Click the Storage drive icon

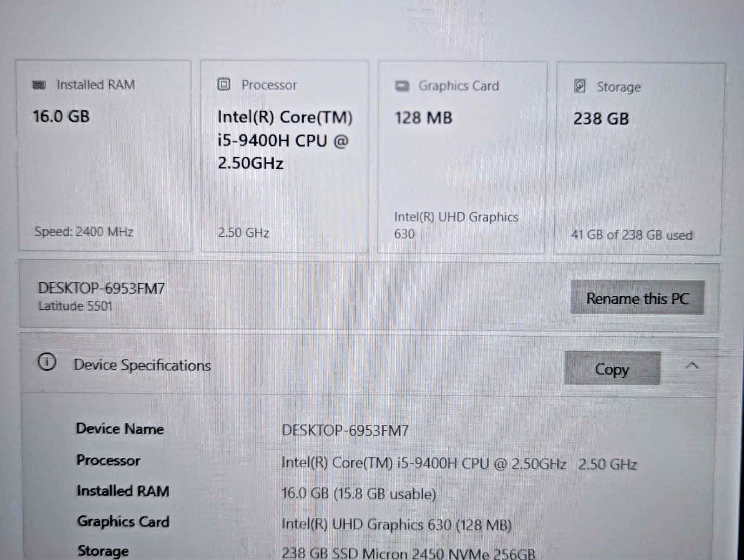point(579,87)
